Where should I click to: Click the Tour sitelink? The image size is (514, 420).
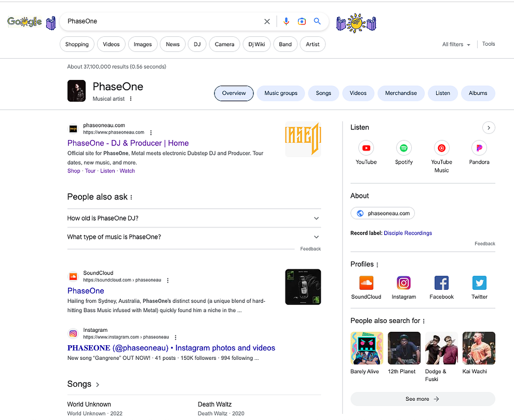click(x=90, y=171)
